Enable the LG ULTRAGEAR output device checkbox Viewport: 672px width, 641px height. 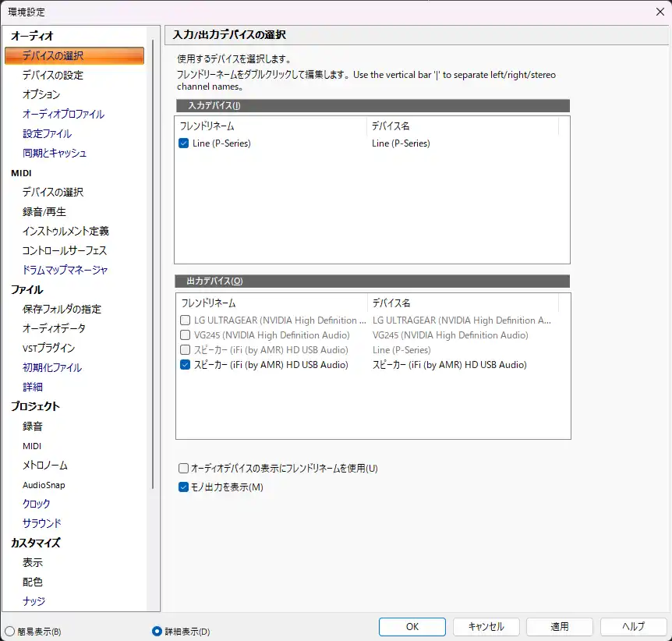coord(186,320)
